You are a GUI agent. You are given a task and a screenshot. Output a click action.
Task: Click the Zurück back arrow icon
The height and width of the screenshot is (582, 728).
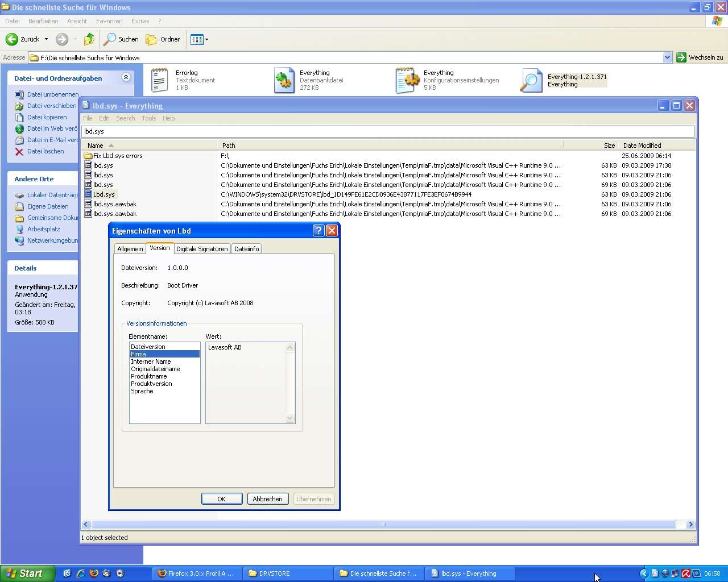[x=12, y=39]
